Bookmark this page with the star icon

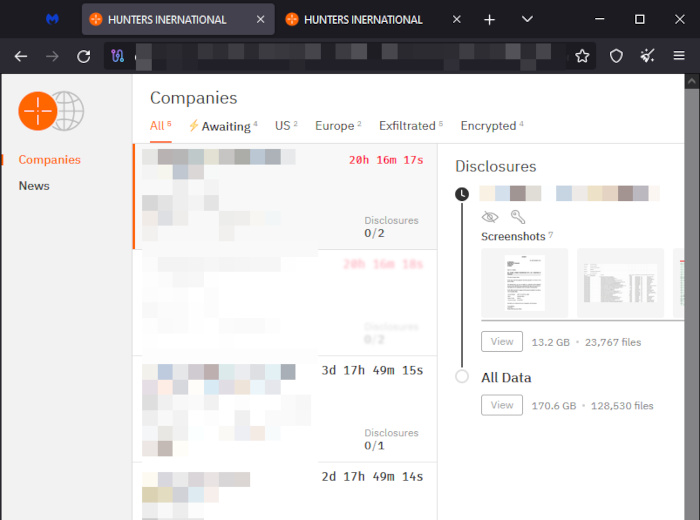[x=582, y=56]
